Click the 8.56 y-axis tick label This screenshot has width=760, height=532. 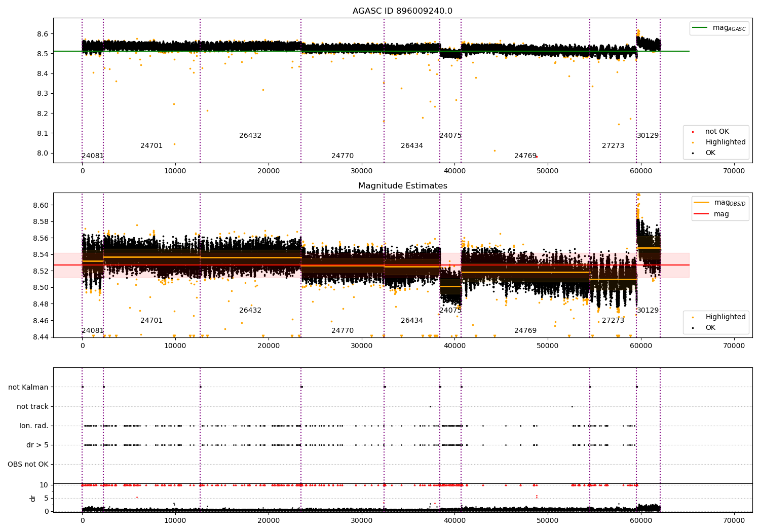pyautogui.click(x=41, y=239)
